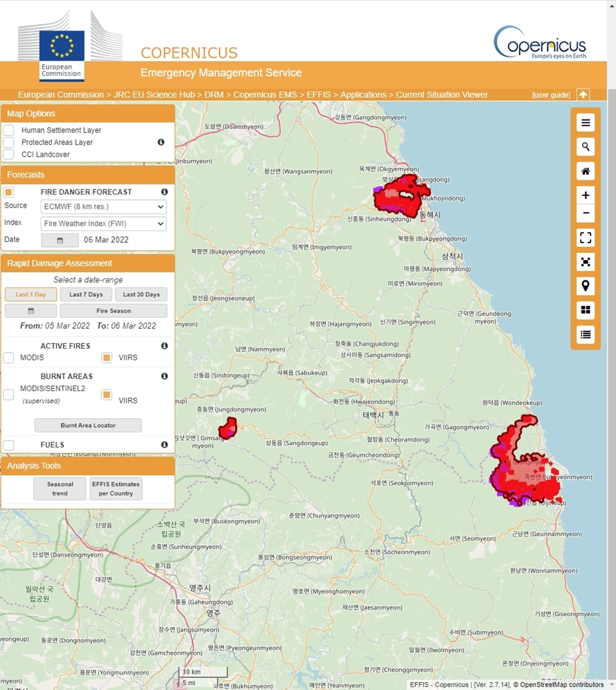Collapse the Analysis Tools panel header

[88, 466]
